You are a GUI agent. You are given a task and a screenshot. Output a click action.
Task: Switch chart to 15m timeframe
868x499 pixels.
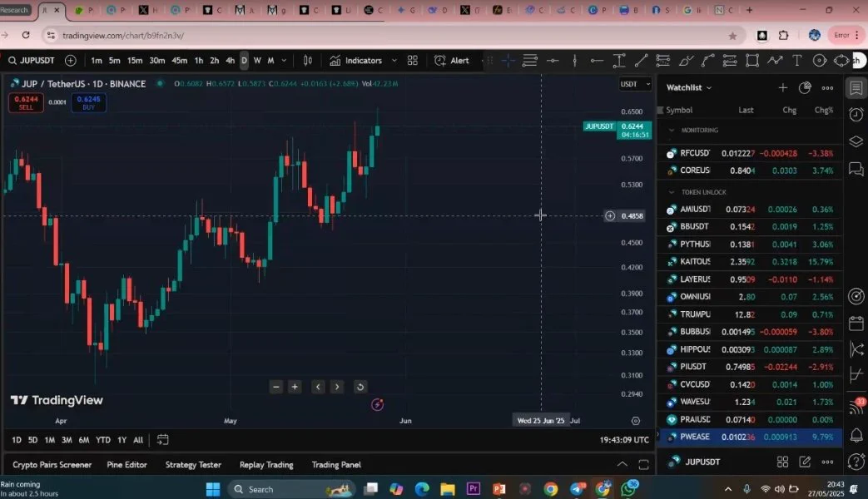pos(135,61)
